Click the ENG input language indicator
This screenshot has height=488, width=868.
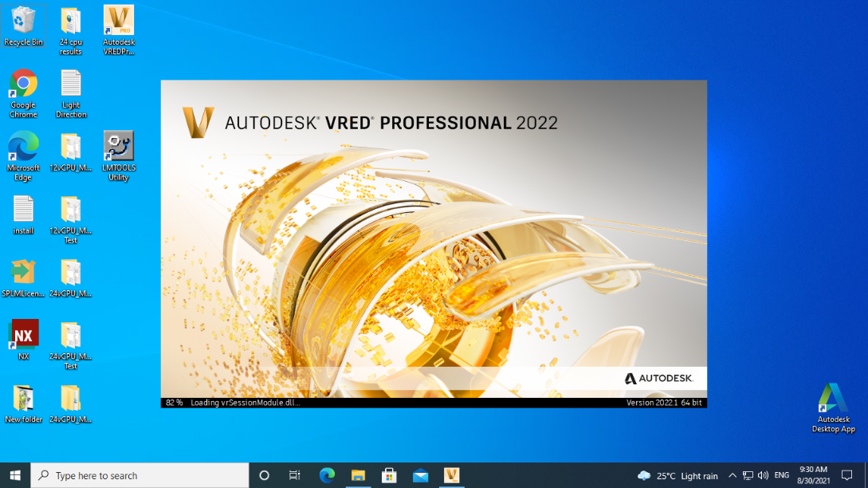click(x=782, y=476)
